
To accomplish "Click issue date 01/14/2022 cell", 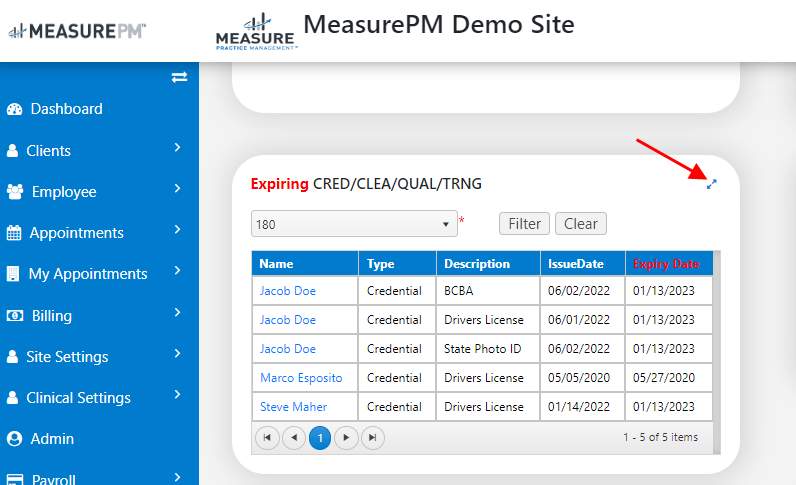I will tap(582, 407).
